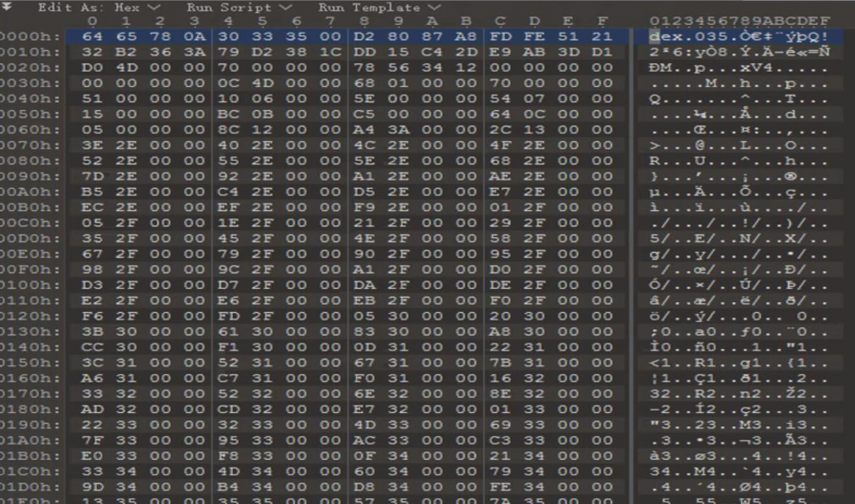Click byte B4 in row 01D0h
Screen dimensions: 855x504
tap(228, 486)
